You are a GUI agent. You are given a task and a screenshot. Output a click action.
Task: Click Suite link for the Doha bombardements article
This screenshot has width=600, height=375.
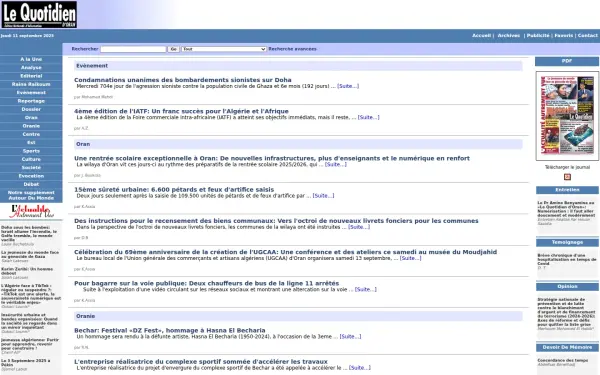348,86
